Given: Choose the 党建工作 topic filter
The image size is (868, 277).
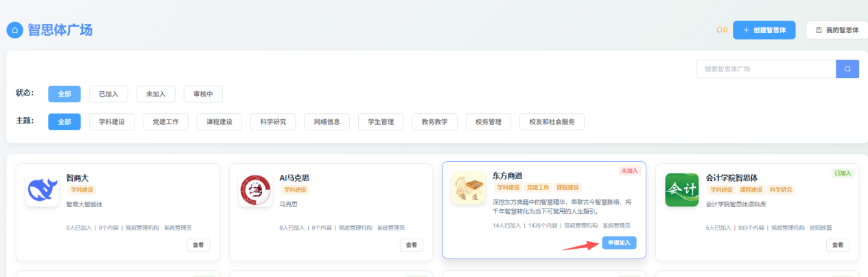Looking at the screenshot, I should [x=165, y=122].
